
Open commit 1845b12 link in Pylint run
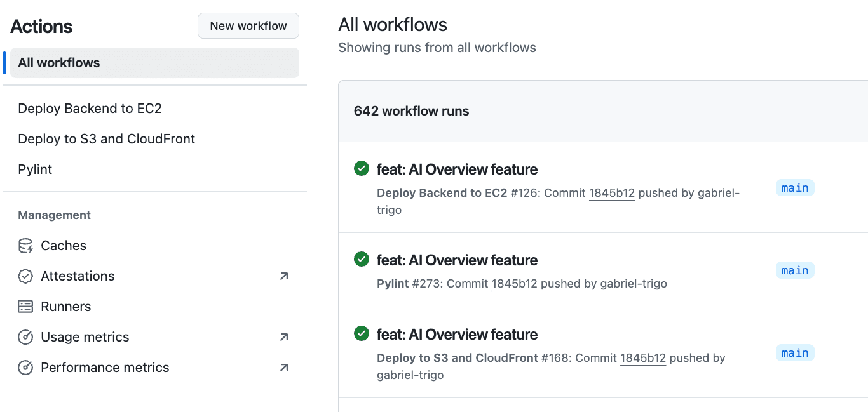coord(514,284)
